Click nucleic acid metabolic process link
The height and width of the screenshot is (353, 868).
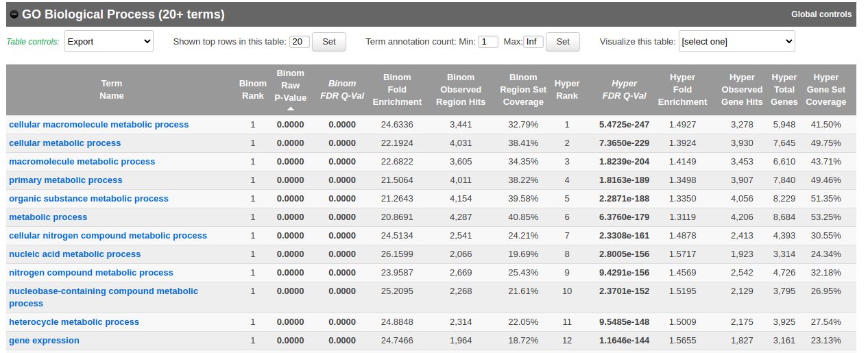pos(75,254)
